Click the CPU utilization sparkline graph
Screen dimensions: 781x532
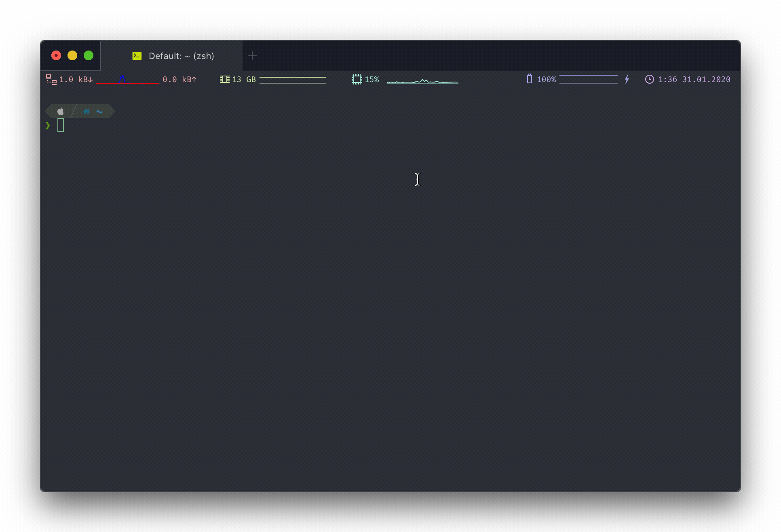tap(422, 81)
